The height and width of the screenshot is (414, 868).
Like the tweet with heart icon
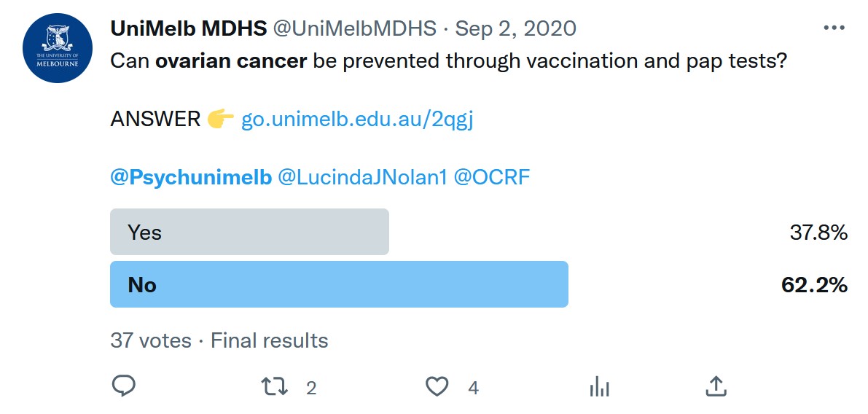coord(437,386)
